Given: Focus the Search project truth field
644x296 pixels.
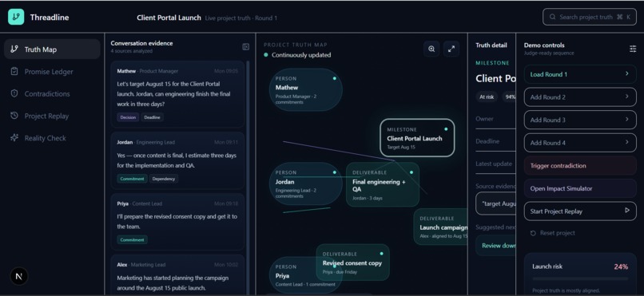Looking at the screenshot, I should pos(590,18).
